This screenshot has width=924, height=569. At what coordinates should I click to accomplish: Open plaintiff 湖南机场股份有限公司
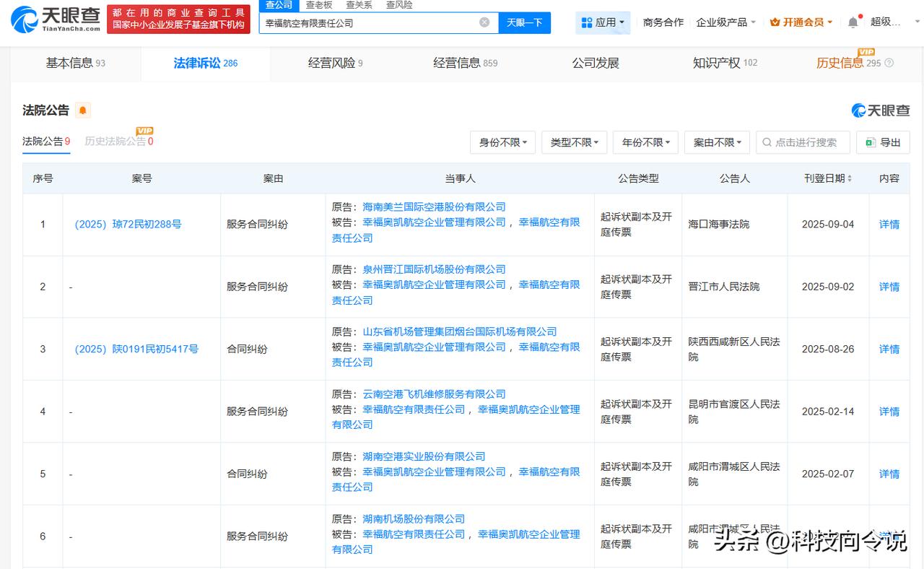414,519
